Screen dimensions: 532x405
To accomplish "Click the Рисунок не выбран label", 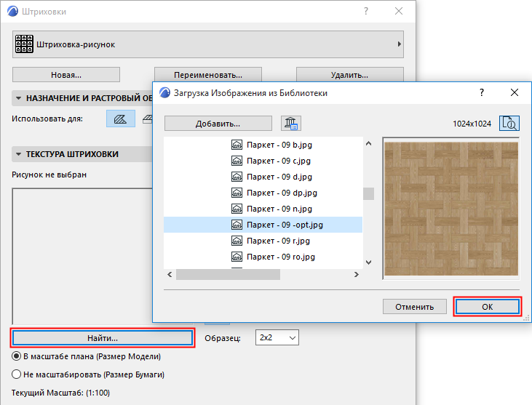I will [49, 175].
